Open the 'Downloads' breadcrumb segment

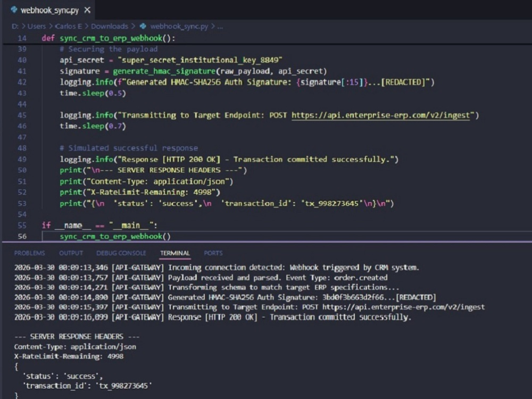point(109,27)
